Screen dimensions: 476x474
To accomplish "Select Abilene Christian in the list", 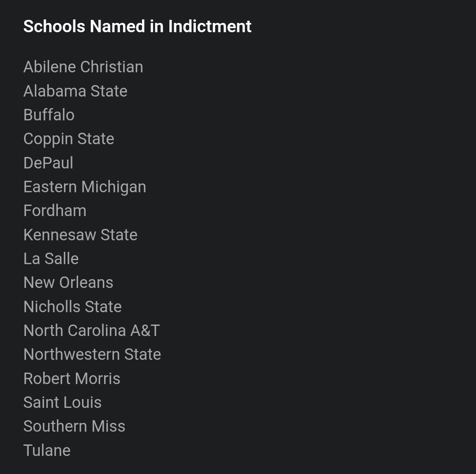I will tap(83, 67).
